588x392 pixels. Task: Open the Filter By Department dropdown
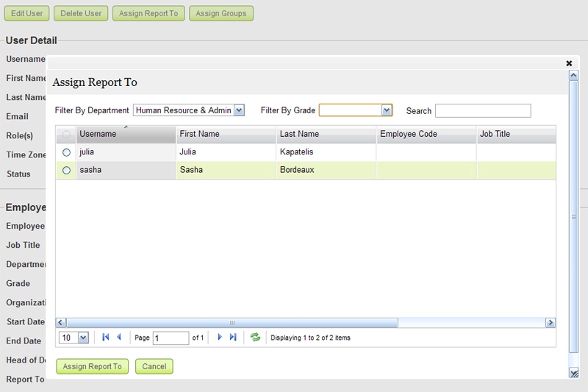tap(239, 110)
